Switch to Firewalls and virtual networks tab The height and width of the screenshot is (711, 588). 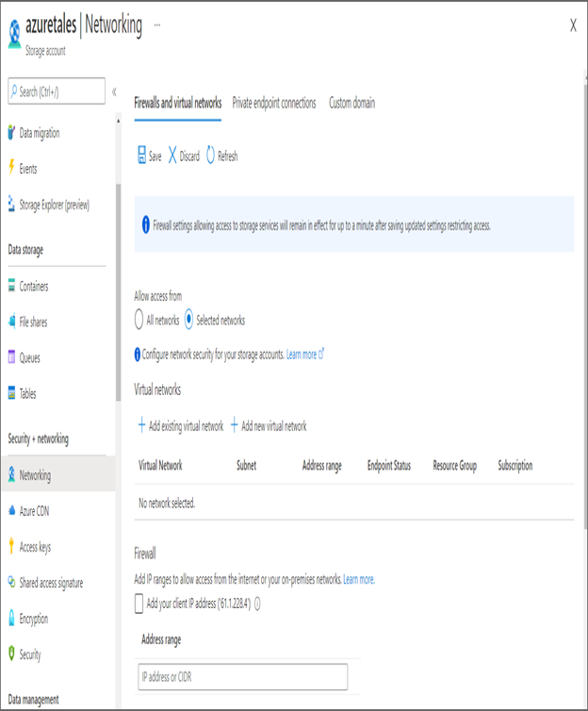177,104
